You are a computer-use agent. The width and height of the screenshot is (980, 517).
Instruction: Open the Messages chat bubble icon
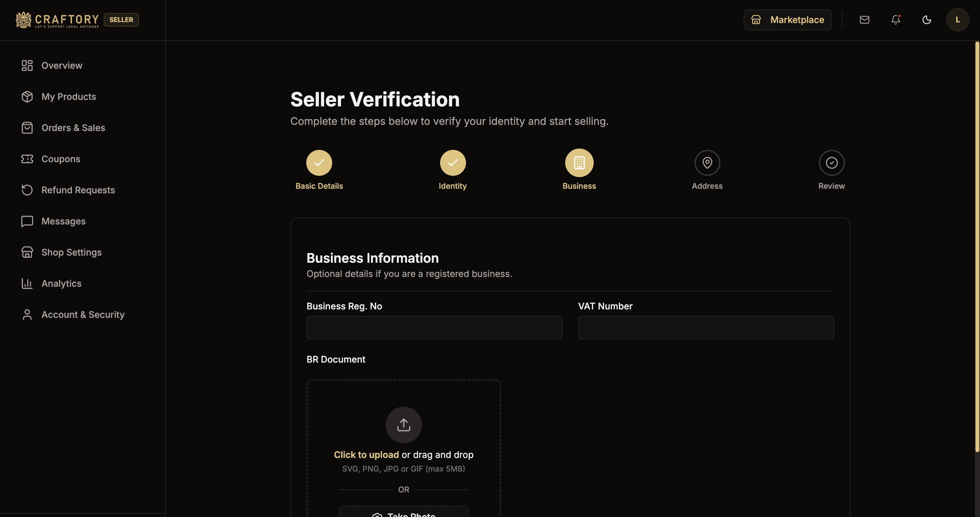pyautogui.click(x=26, y=221)
